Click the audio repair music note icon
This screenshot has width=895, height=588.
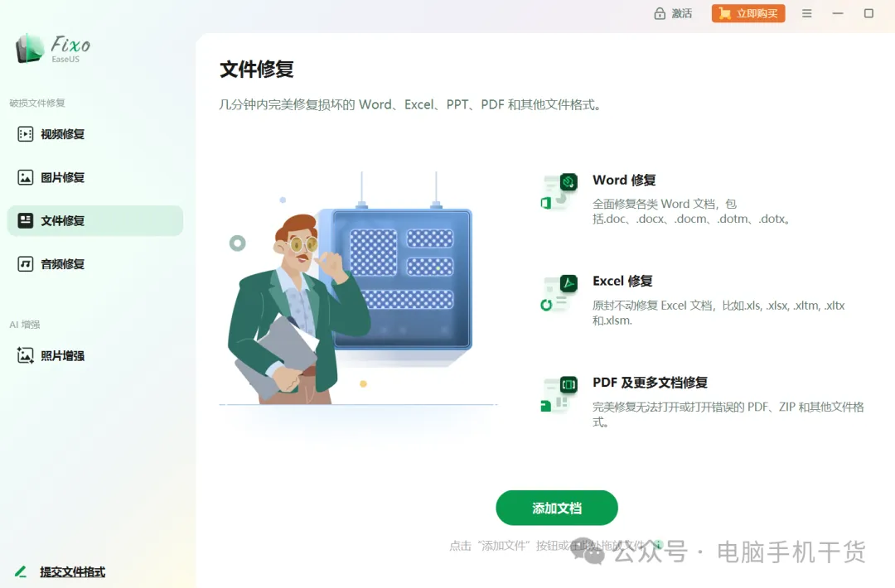tap(25, 264)
